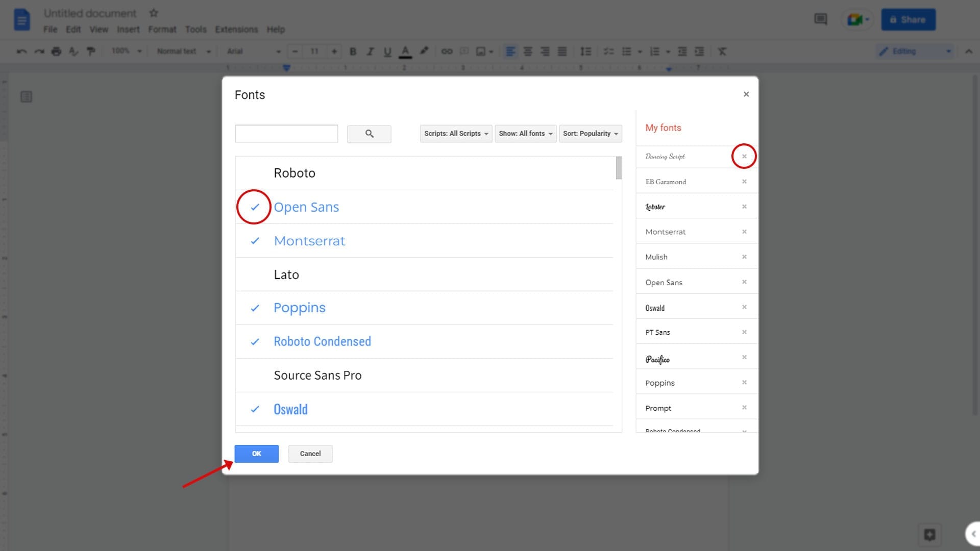
Task: Click the insert link icon
Action: (447, 52)
